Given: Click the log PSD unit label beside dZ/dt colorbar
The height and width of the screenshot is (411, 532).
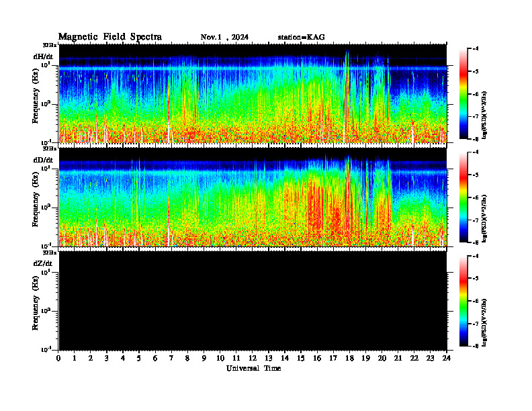Looking at the screenshot, I should click(485, 323).
